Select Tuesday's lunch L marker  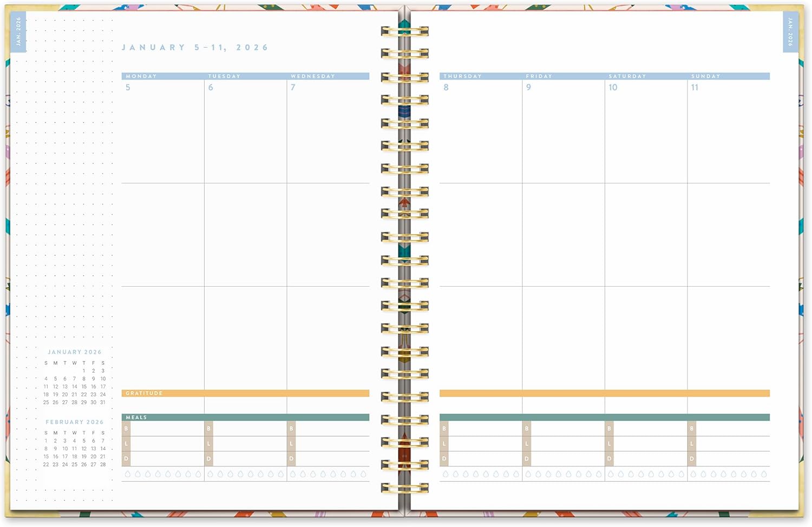pyautogui.click(x=208, y=444)
